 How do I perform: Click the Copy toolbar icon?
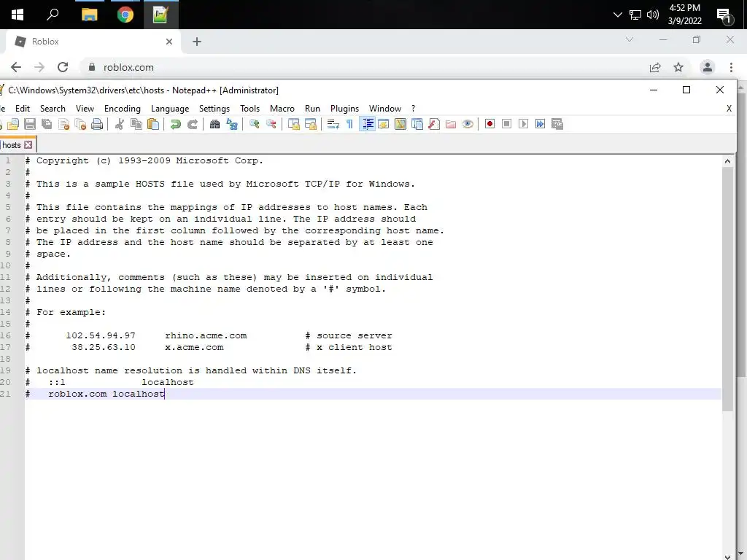coord(136,124)
